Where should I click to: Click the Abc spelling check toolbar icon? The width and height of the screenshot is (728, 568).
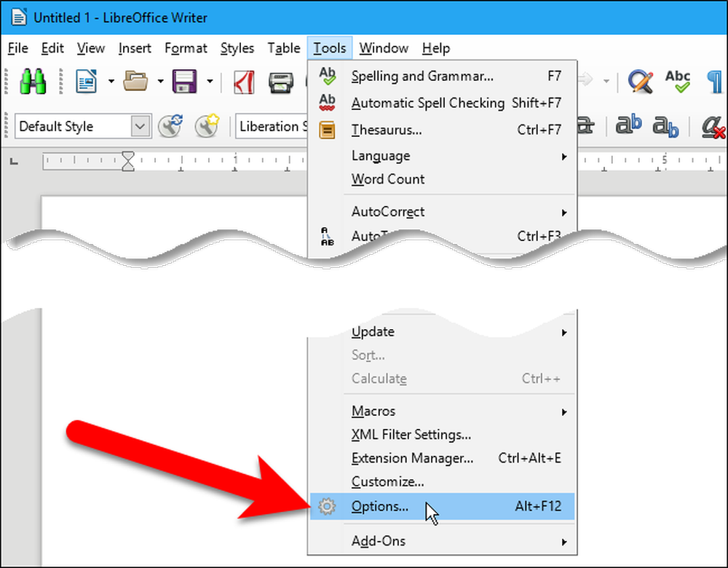(x=677, y=82)
